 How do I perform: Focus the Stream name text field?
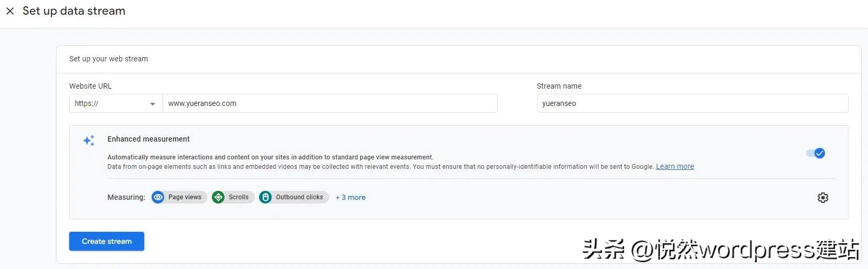point(692,104)
